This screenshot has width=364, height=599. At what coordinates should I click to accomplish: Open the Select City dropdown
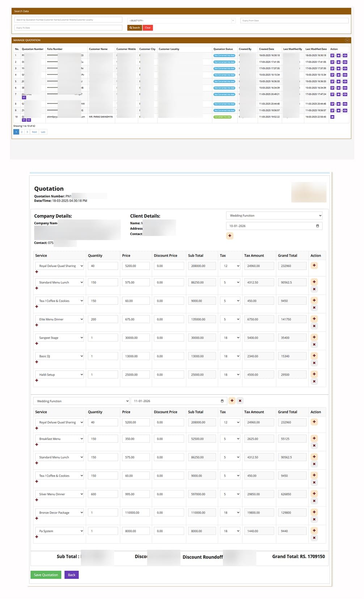[x=181, y=21]
